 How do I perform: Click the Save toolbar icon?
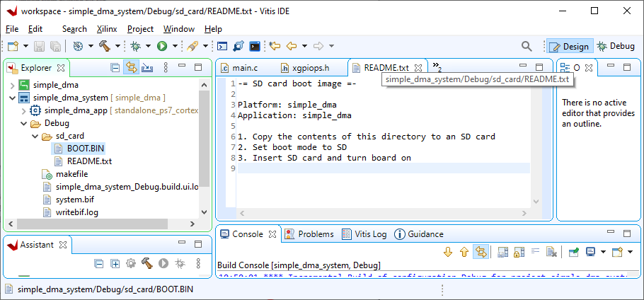(39, 47)
